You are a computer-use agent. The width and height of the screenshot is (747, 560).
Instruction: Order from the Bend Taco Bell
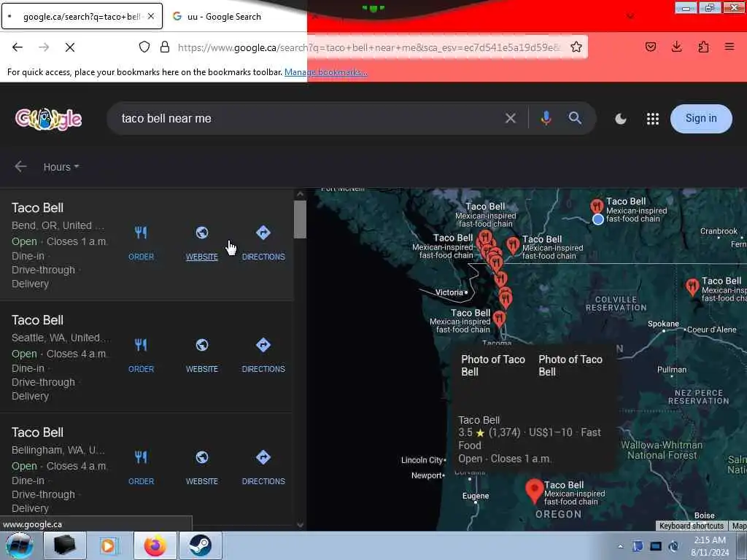(141, 243)
